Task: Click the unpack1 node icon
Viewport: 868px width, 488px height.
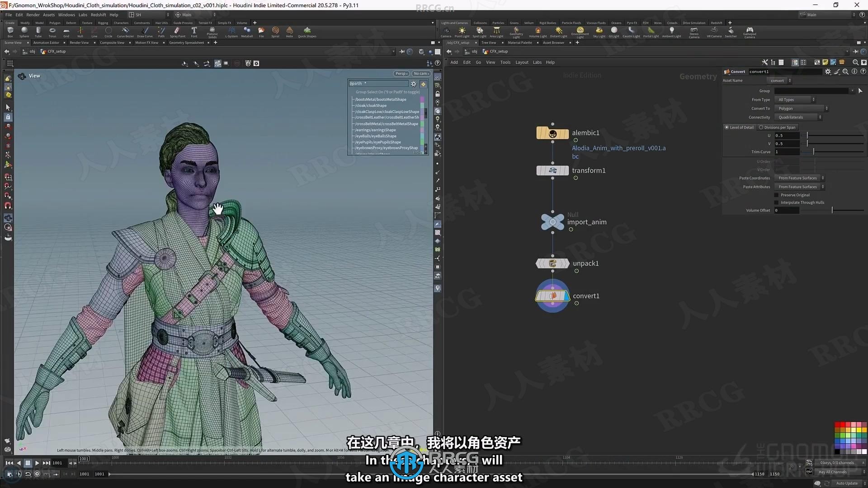Action: tap(552, 263)
